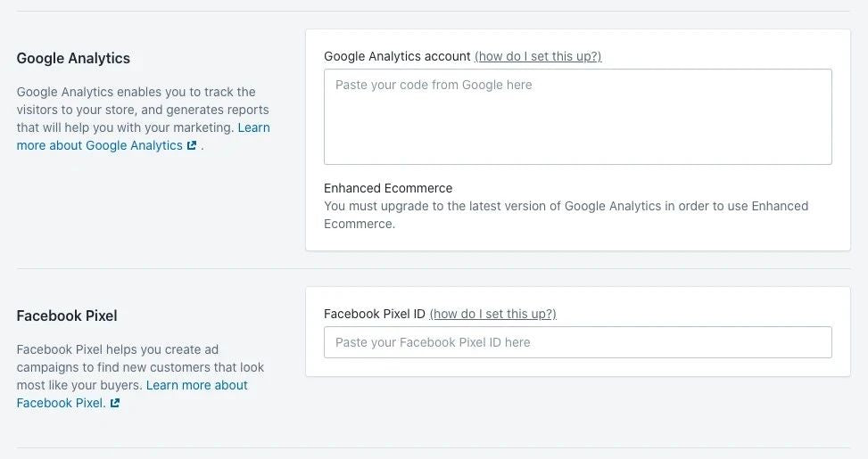Open Google Analytics account setup help link
Viewport: 868px width, 459px height.
pyautogui.click(x=538, y=56)
